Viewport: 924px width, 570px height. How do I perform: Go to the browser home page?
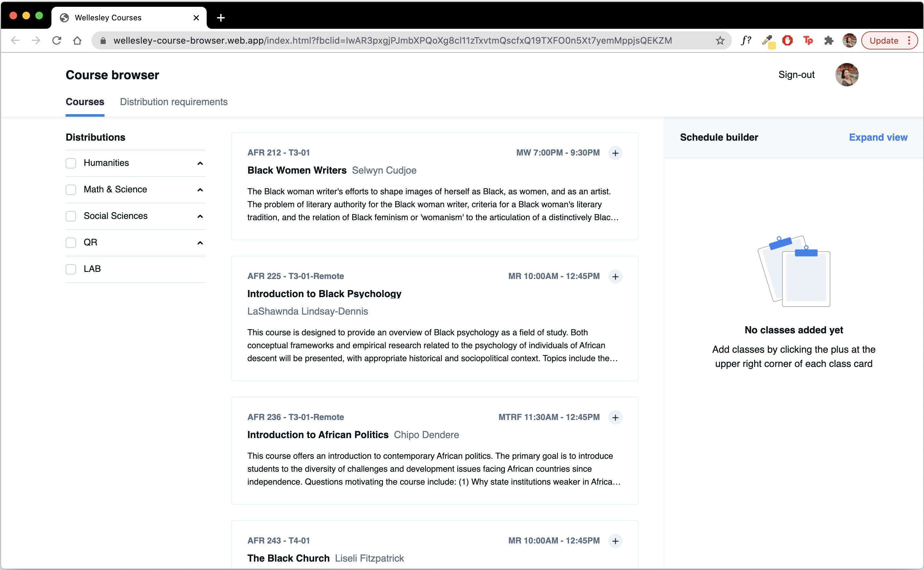click(77, 40)
